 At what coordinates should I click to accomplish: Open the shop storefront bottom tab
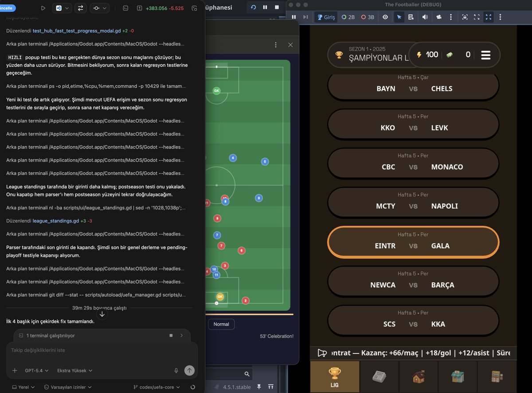pos(458,377)
